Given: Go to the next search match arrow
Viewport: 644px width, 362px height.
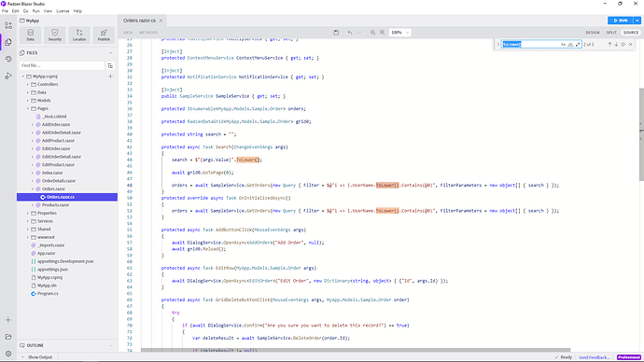Looking at the screenshot, I should pyautogui.click(x=616, y=45).
